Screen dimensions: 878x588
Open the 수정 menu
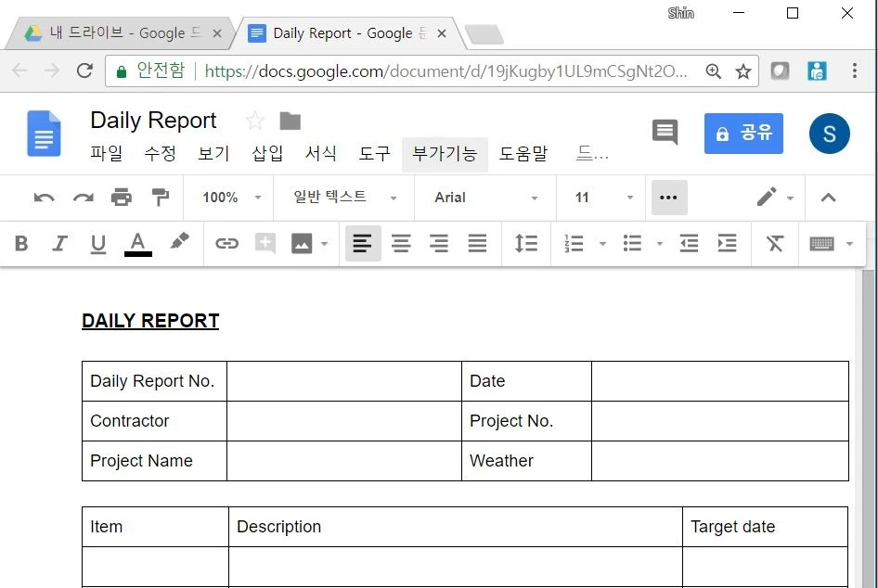pyautogui.click(x=161, y=154)
